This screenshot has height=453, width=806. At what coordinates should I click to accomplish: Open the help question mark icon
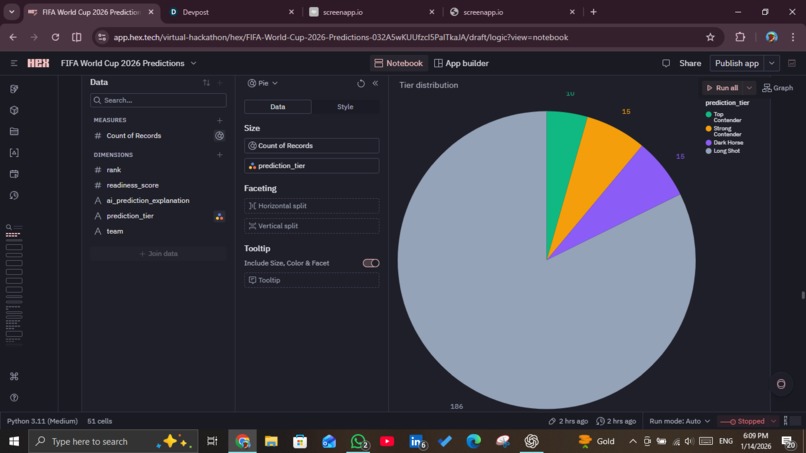click(x=14, y=397)
